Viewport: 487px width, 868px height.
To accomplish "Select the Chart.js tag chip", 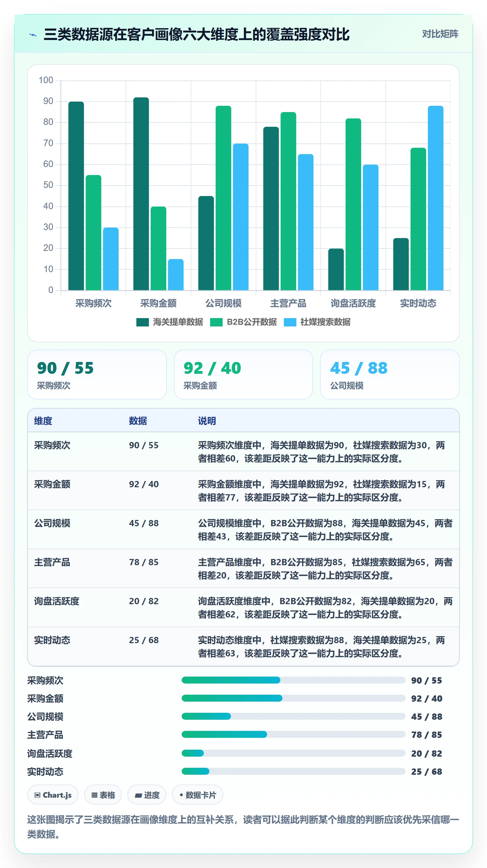I will click(53, 795).
